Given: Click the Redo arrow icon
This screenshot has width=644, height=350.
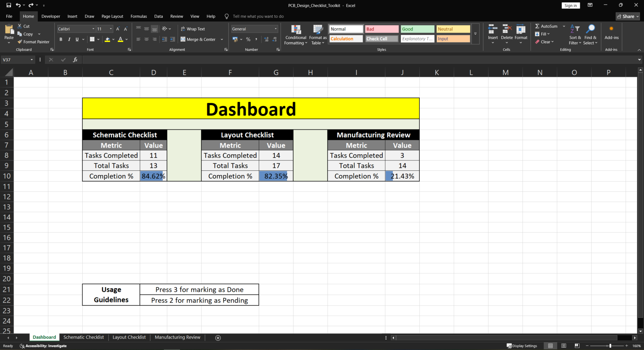Looking at the screenshot, I should pyautogui.click(x=31, y=5).
